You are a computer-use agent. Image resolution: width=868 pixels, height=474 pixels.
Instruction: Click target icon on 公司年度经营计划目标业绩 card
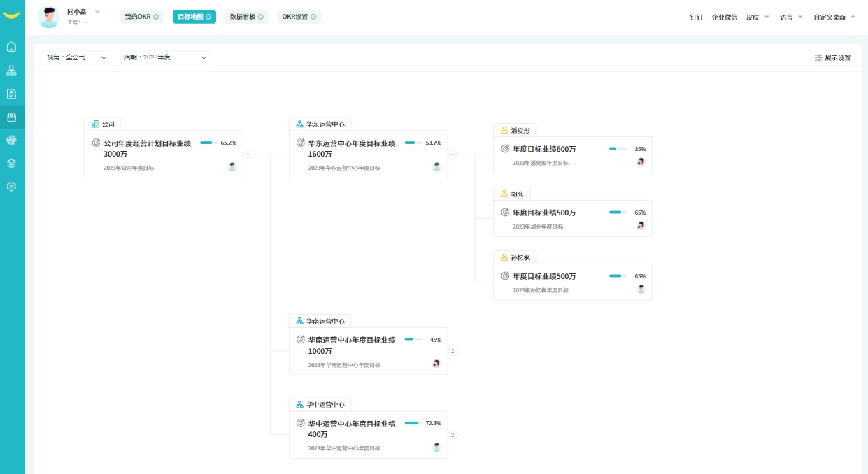96,143
